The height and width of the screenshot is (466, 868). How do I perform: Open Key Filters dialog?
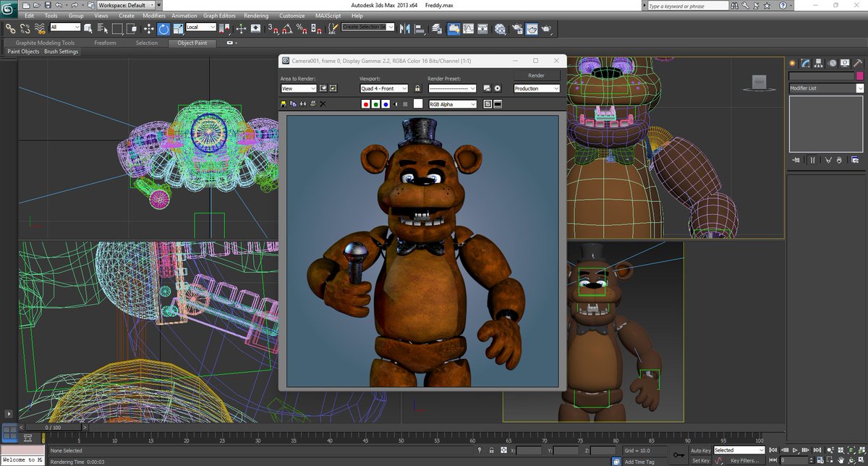tap(744, 460)
